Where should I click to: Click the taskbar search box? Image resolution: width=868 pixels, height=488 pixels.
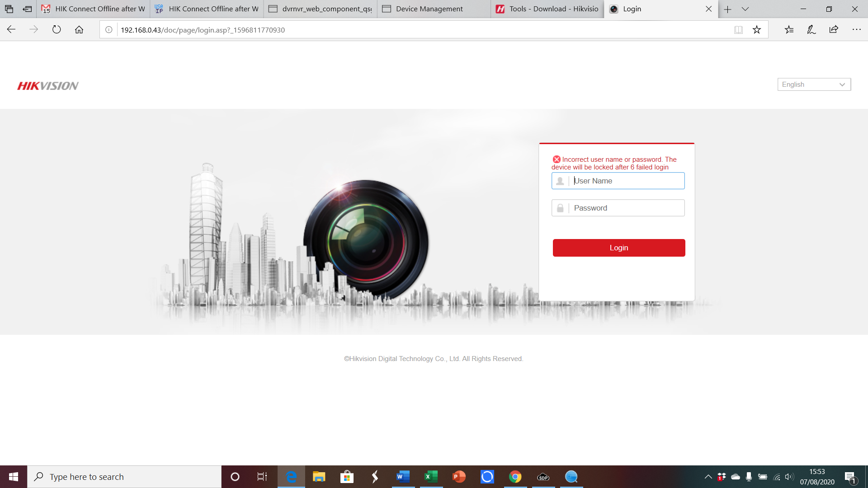[x=124, y=477]
